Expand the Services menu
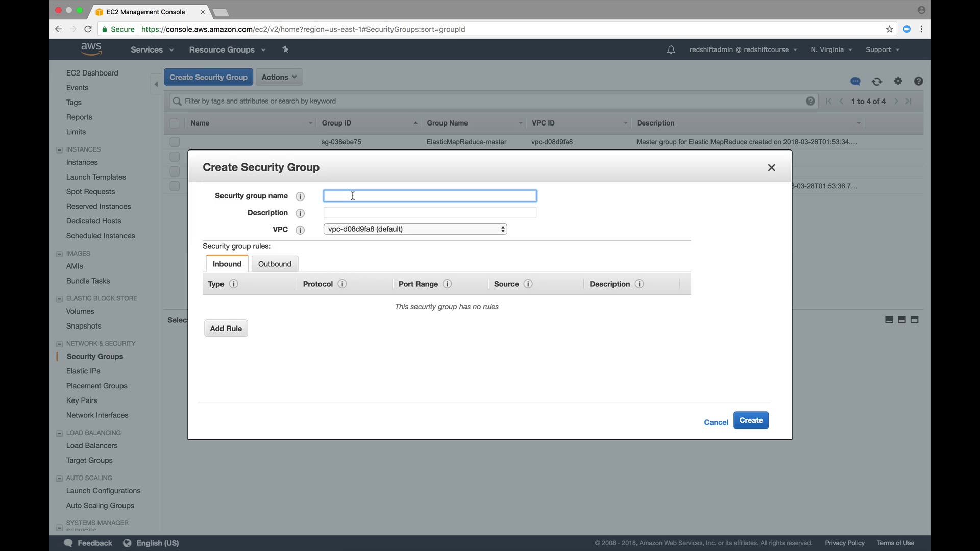Viewport: 980px width, 551px height. [x=152, y=49]
